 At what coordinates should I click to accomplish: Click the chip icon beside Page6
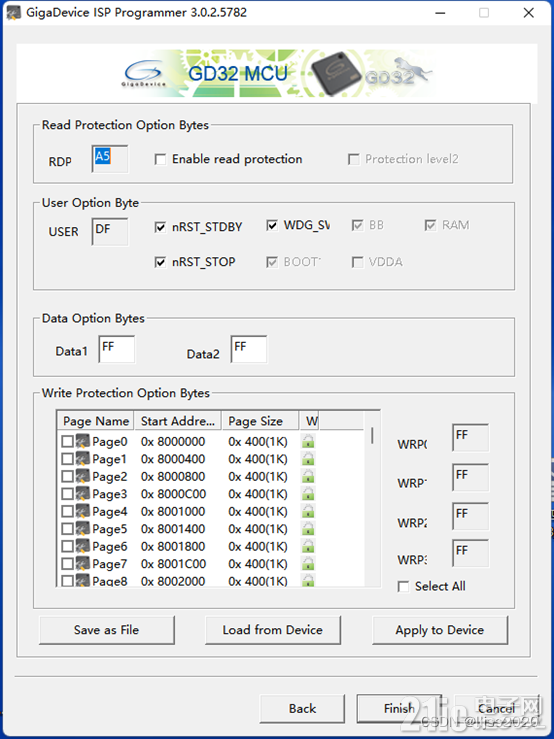pyautogui.click(x=83, y=546)
